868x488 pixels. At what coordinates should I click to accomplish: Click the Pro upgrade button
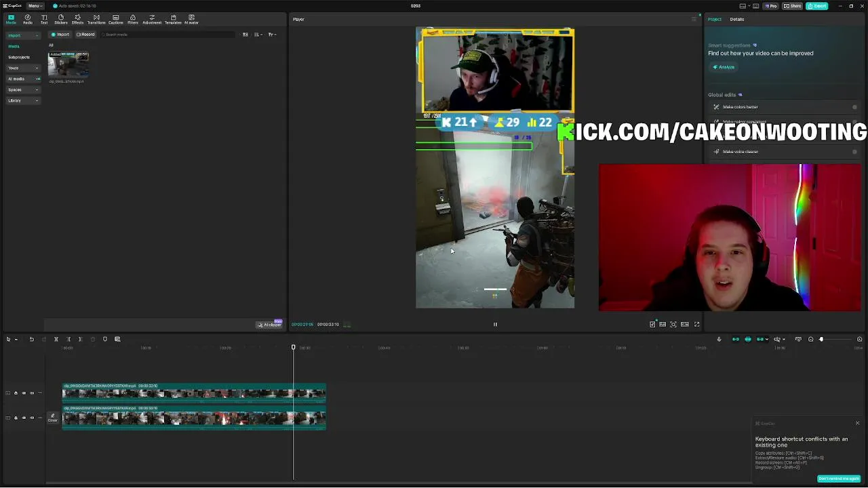point(771,6)
